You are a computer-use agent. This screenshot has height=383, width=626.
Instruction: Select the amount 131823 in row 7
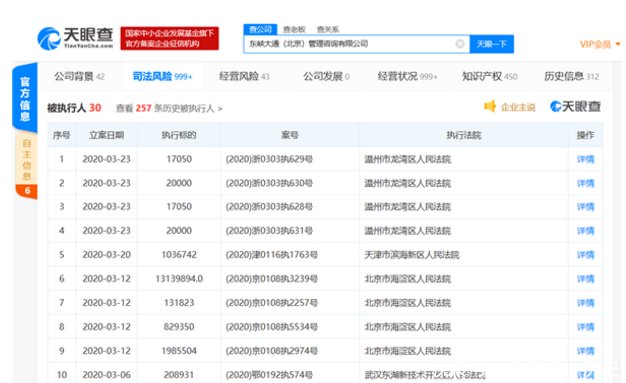click(179, 303)
